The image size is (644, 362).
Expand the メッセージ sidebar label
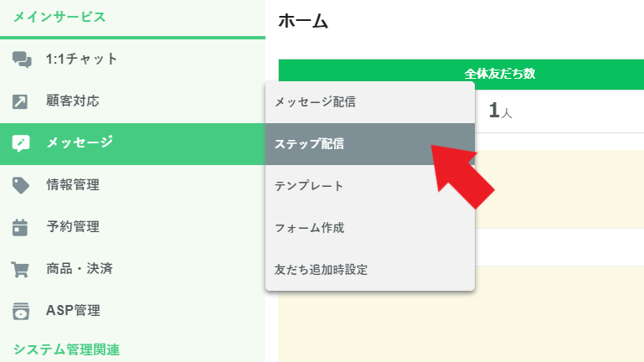click(80, 142)
